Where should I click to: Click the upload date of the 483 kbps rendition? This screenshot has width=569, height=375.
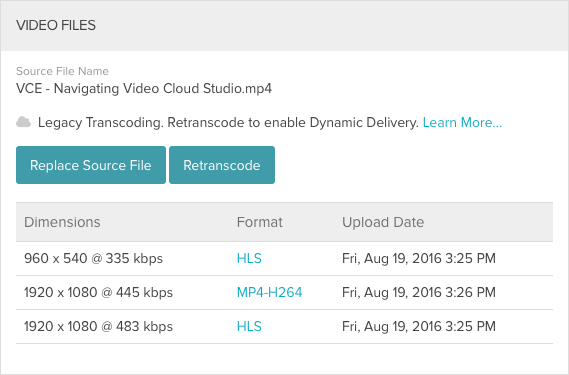(x=419, y=326)
